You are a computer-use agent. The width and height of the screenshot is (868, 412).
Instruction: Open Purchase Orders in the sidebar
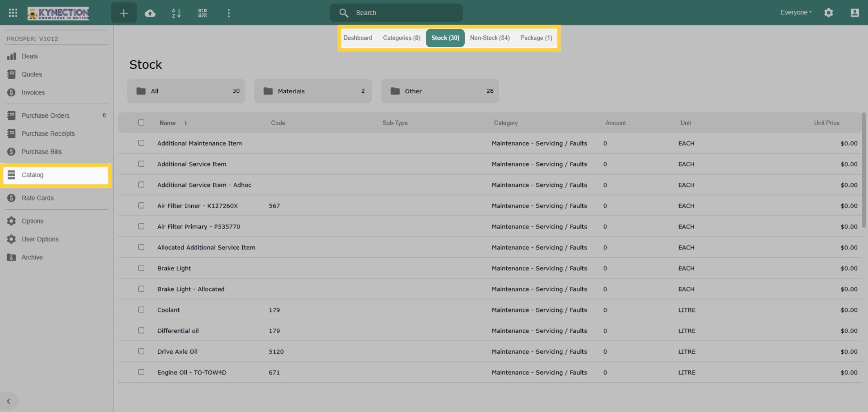point(56,115)
